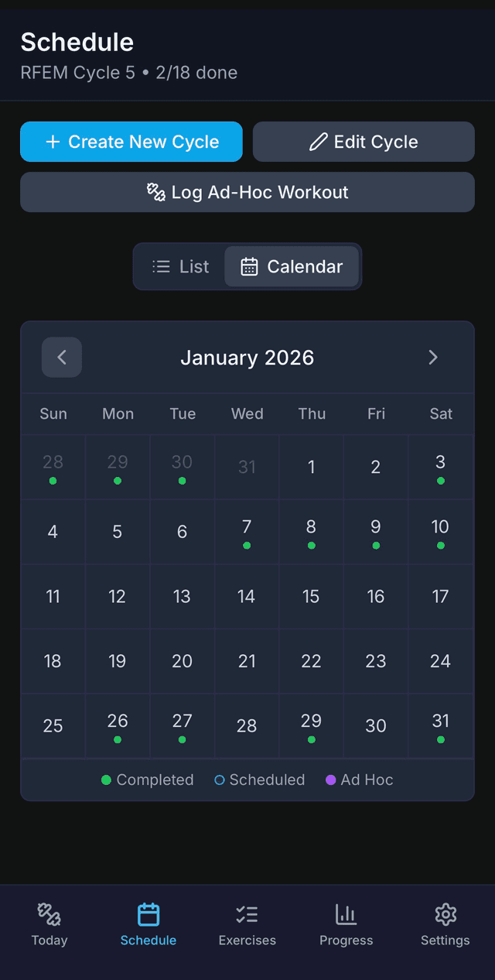This screenshot has width=495, height=980.
Task: Open the Settings gear icon
Action: [445, 914]
